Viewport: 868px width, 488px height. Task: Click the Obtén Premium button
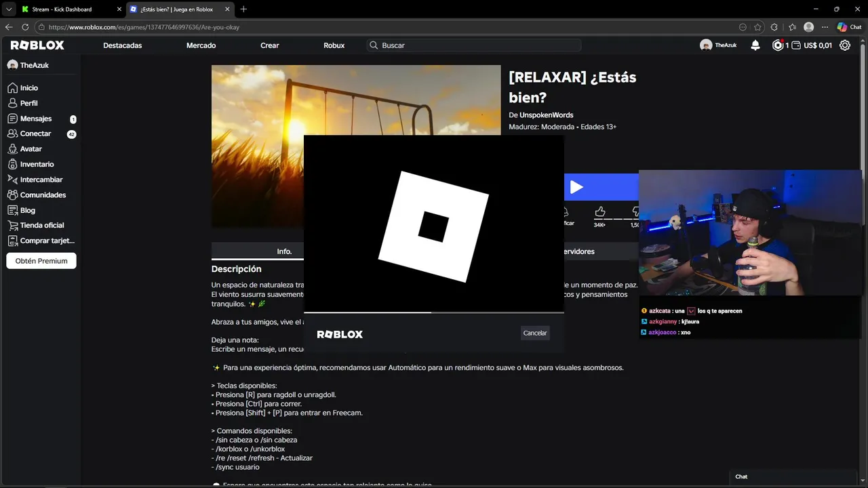tap(41, 261)
